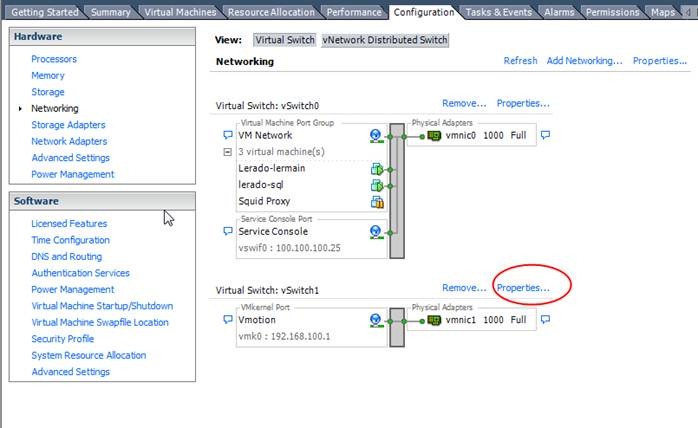
Task: Open Authentication Services settings
Action: [81, 273]
